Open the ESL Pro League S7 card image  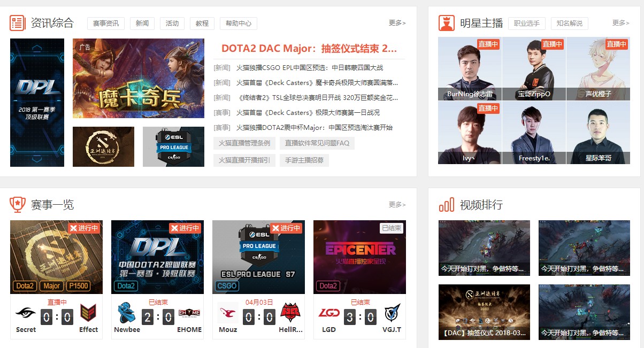pos(258,257)
